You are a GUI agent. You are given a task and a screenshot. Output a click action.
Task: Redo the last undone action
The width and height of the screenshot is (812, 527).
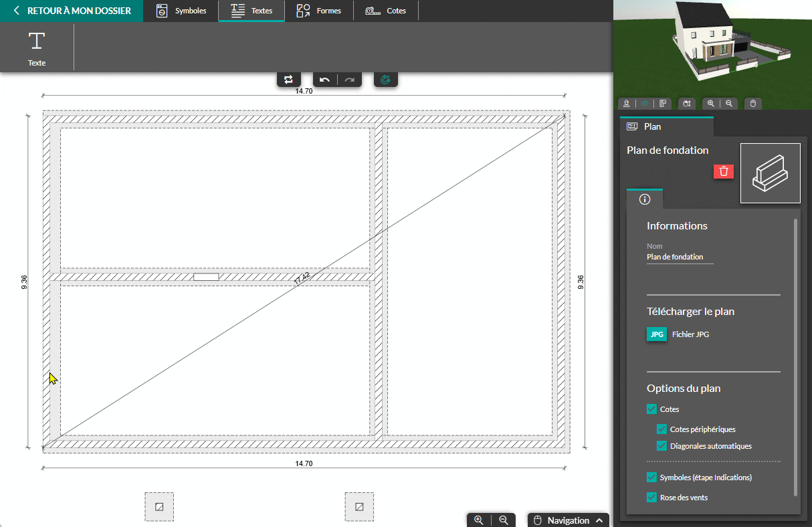350,80
